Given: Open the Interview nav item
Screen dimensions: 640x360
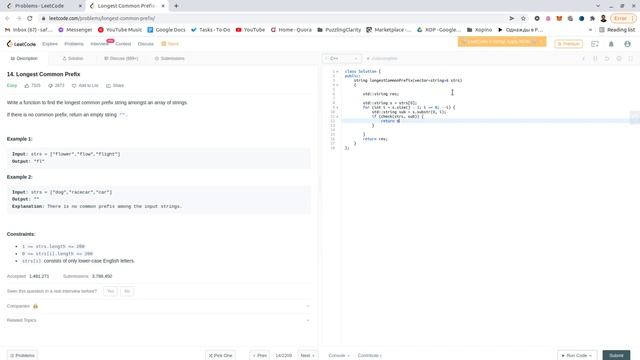Looking at the screenshot, I should (99, 44).
